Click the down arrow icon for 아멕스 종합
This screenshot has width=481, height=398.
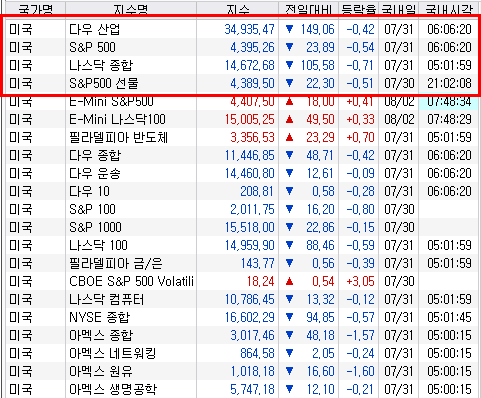[290, 335]
